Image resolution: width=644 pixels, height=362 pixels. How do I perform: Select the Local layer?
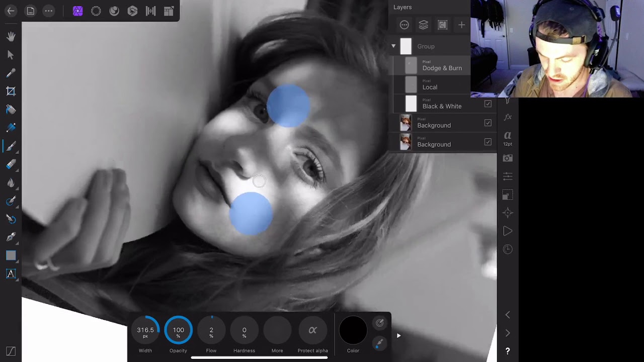click(432, 84)
